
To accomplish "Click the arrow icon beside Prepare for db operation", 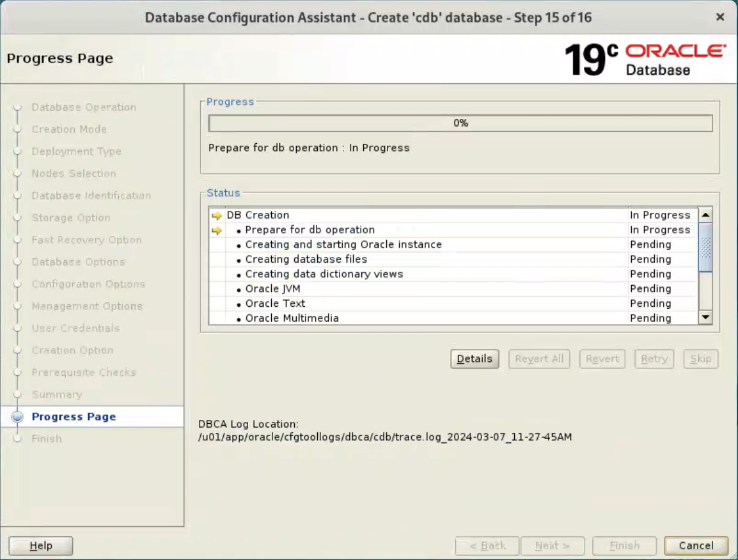I will [217, 230].
